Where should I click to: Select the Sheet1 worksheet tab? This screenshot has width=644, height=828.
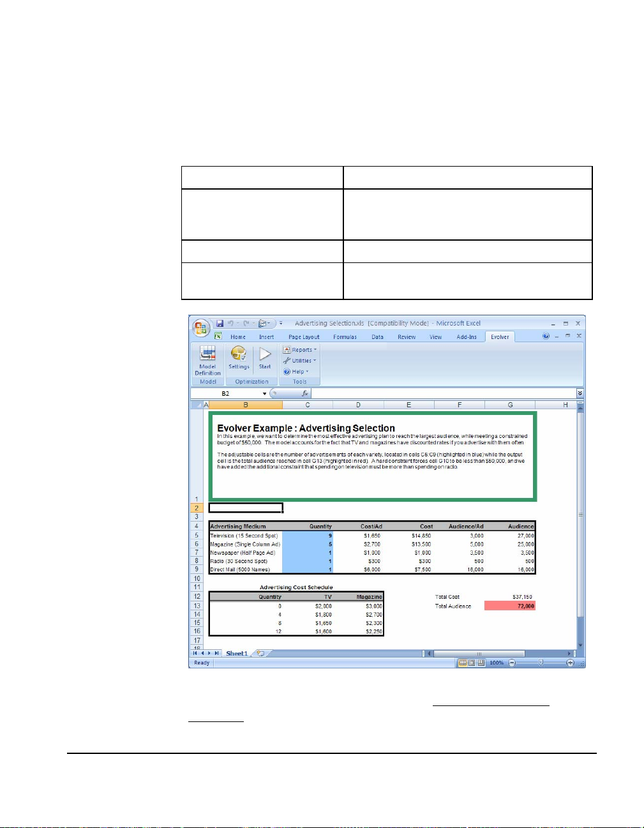tap(237, 654)
